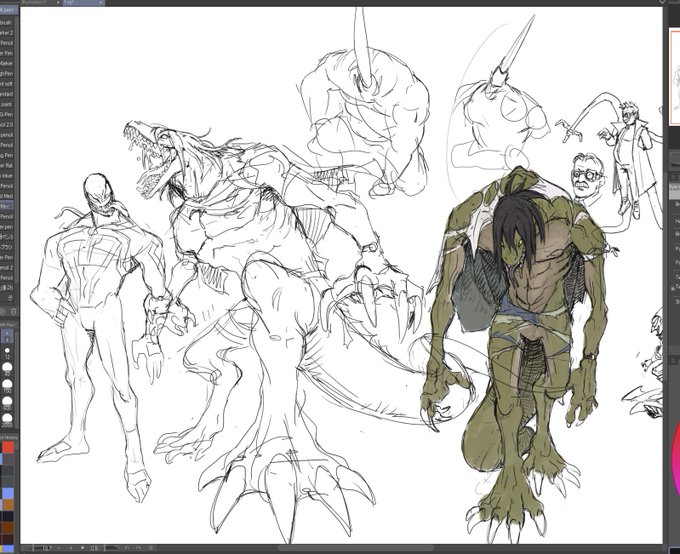
Task: Select the sub tool ending in 'andard'
Action: coord(7,94)
